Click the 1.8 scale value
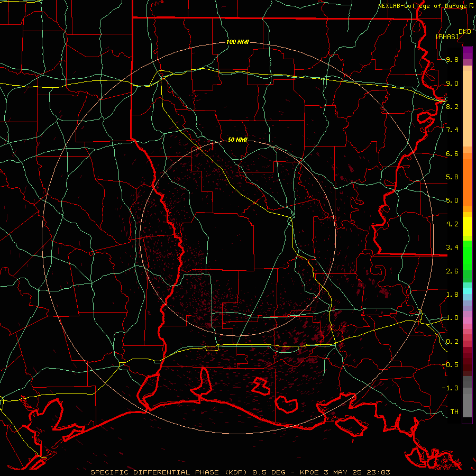The width and height of the screenshot is (476, 476). click(x=452, y=295)
